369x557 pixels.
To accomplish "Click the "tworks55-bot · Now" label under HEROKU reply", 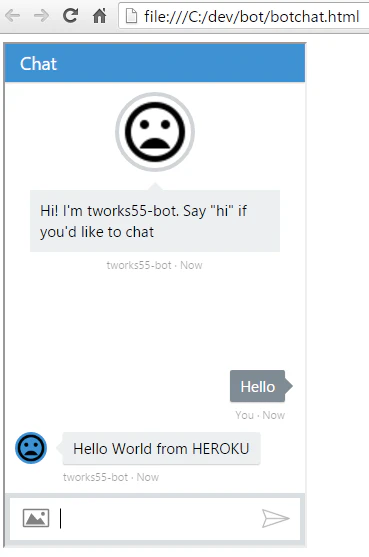I will pyautogui.click(x=111, y=477).
